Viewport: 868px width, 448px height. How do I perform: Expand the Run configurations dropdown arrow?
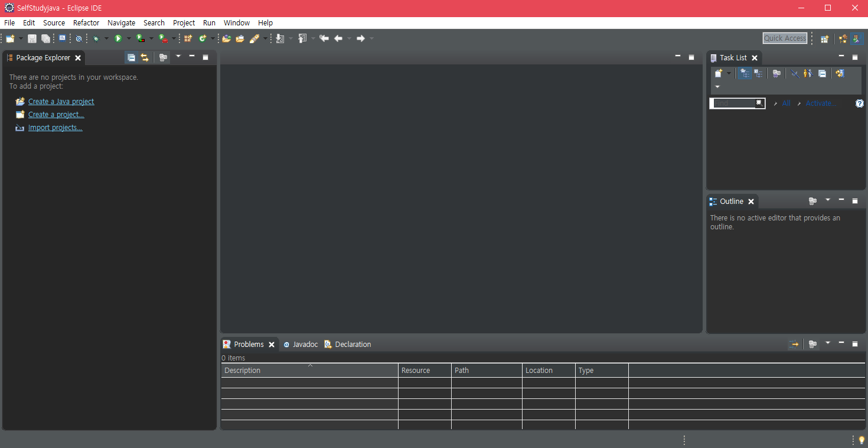tap(129, 38)
